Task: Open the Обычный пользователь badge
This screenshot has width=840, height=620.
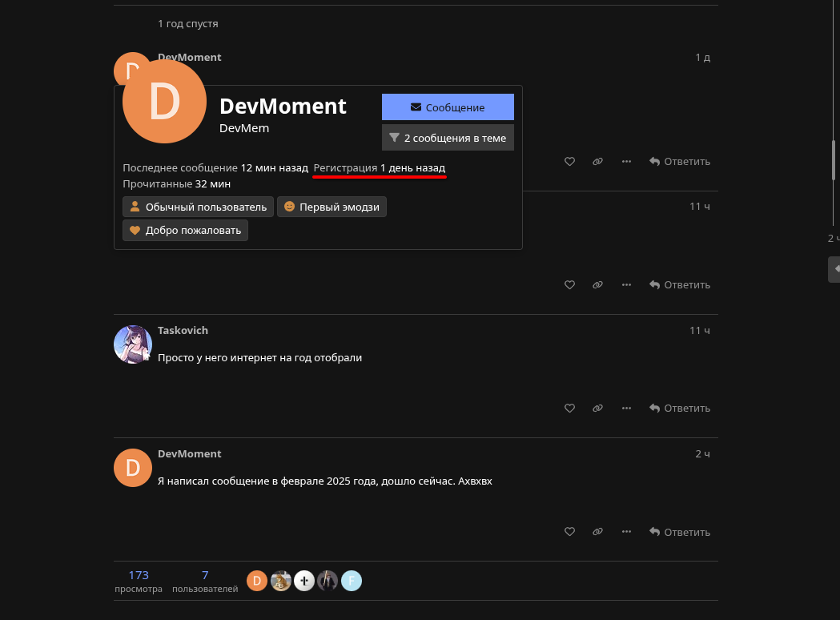Action: (x=198, y=207)
